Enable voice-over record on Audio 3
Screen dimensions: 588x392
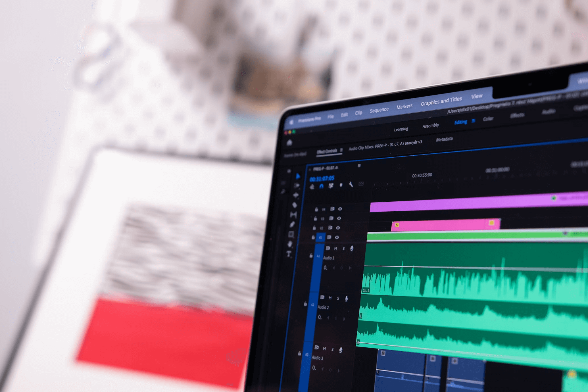click(x=341, y=350)
